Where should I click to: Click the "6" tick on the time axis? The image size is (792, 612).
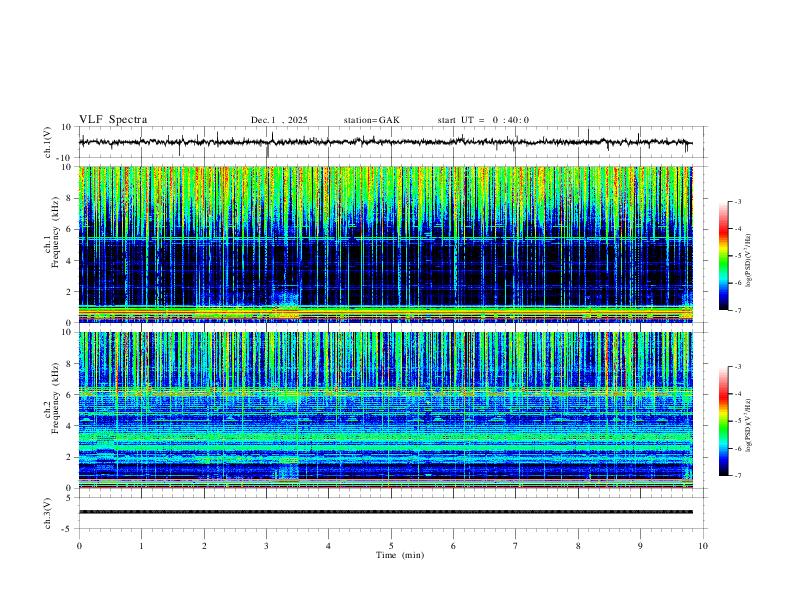click(453, 546)
